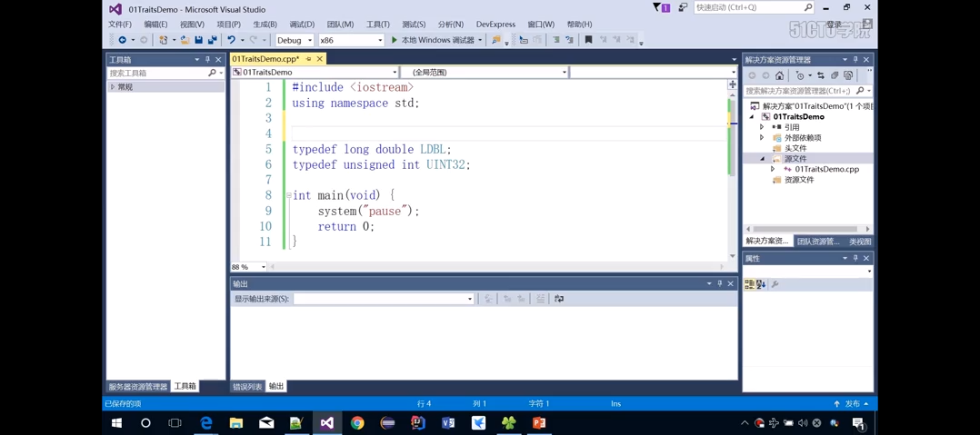Switch to the 类视图 tab
The image size is (980, 435).
click(x=860, y=242)
